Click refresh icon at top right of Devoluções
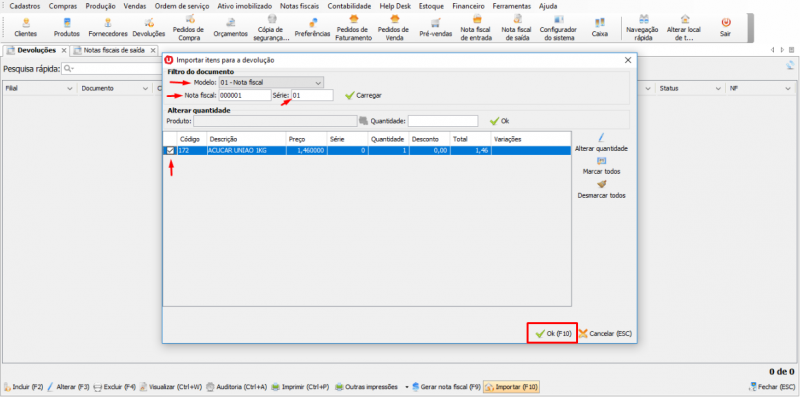 point(790,65)
